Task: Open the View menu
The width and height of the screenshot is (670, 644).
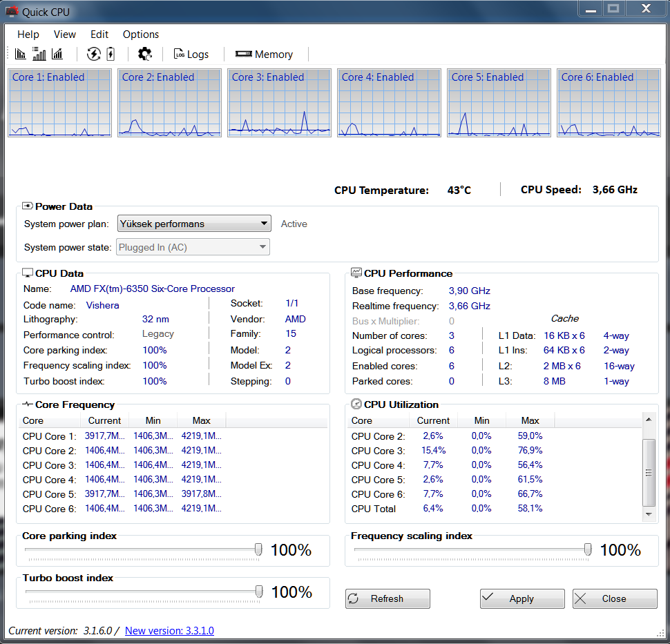Action: (65, 35)
